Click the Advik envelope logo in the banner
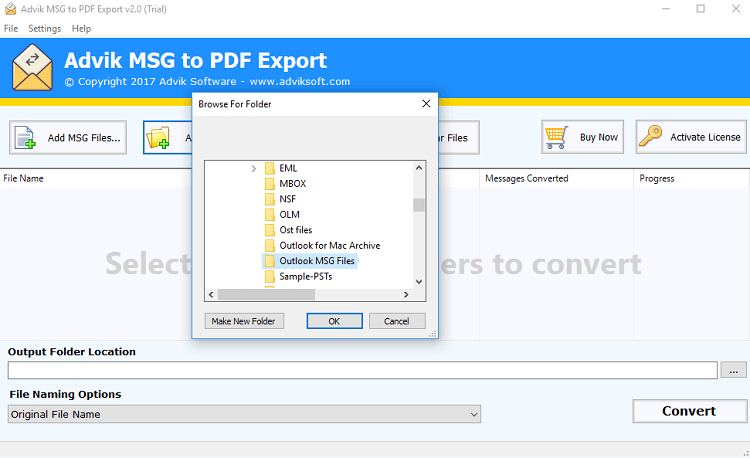 (x=32, y=67)
